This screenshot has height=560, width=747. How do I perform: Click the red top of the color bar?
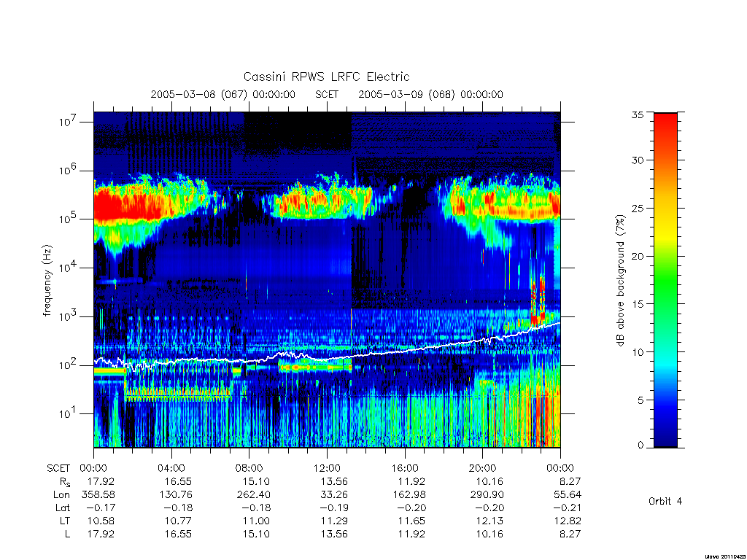click(665, 125)
